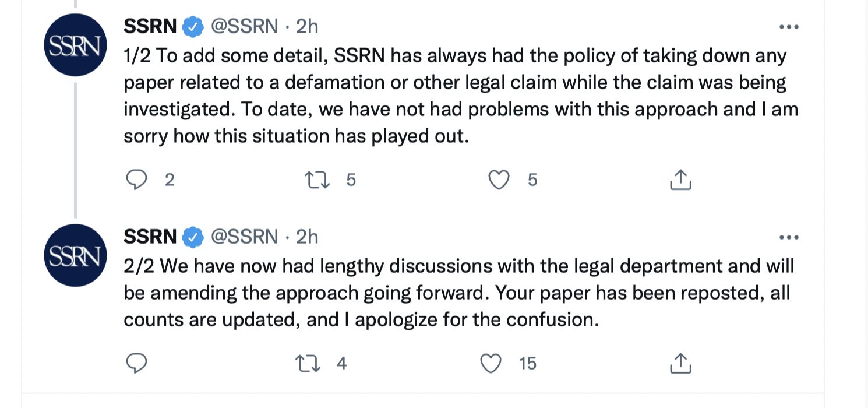
Task: Reply to the 2/2 SSRN tweet
Action: [136, 363]
